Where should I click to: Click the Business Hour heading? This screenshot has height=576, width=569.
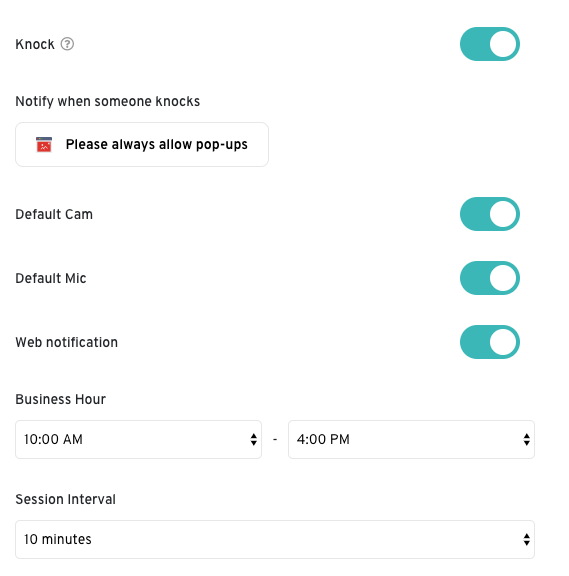[61, 399]
